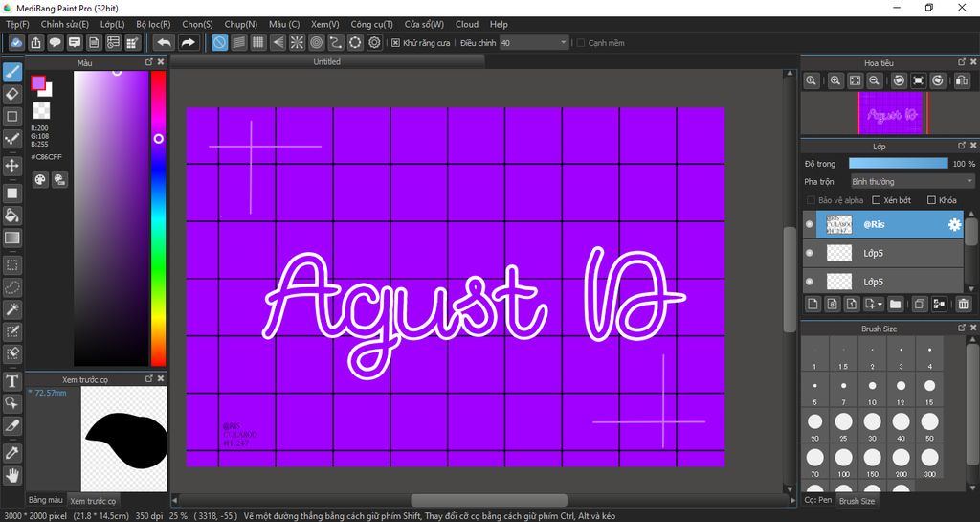This screenshot has height=522, width=980.
Task: Select the Eyedropper tool
Action: coord(11,453)
